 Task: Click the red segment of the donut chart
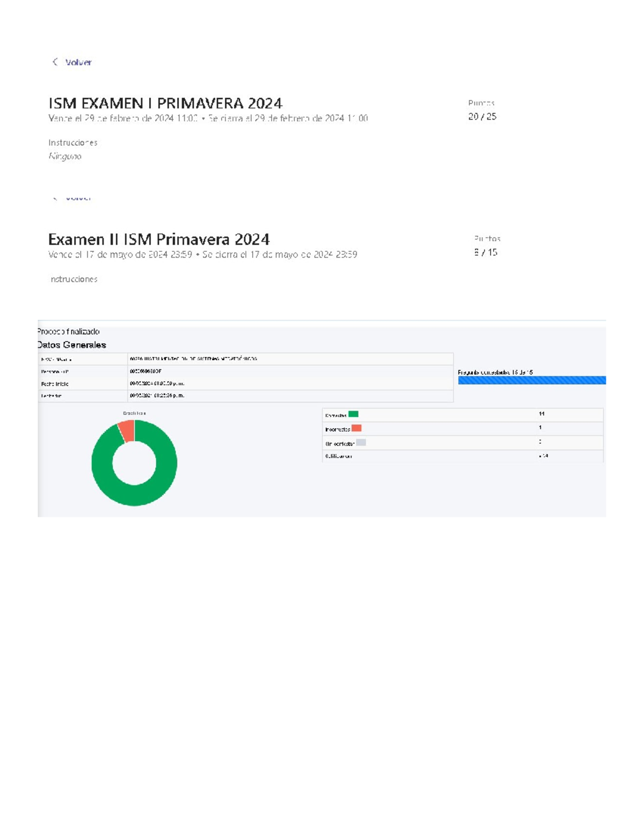(x=127, y=430)
